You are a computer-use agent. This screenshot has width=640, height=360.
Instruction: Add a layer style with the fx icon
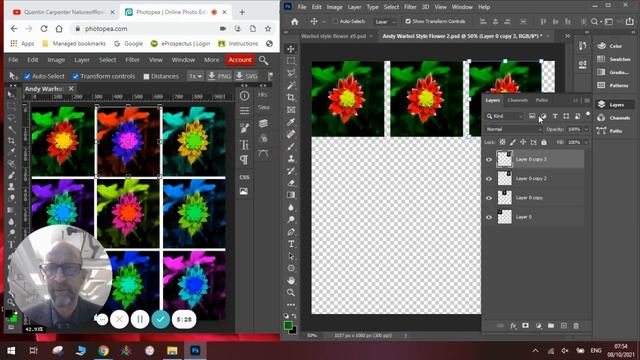tap(513, 326)
